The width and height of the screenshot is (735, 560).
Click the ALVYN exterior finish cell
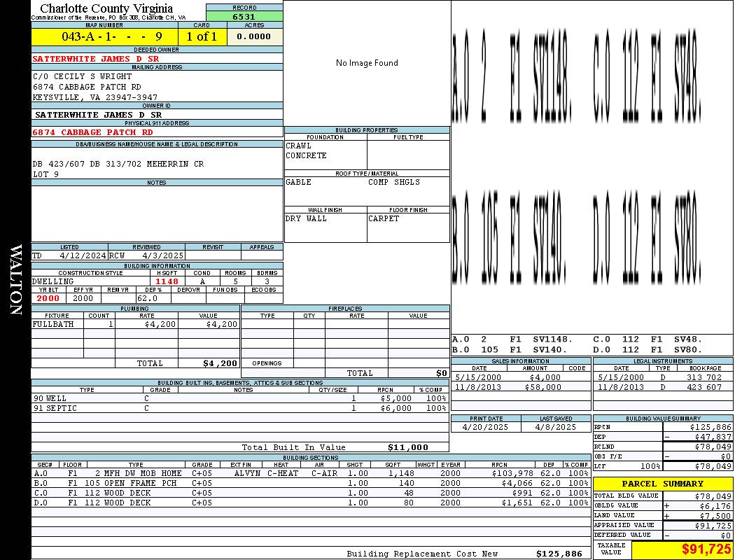click(247, 473)
